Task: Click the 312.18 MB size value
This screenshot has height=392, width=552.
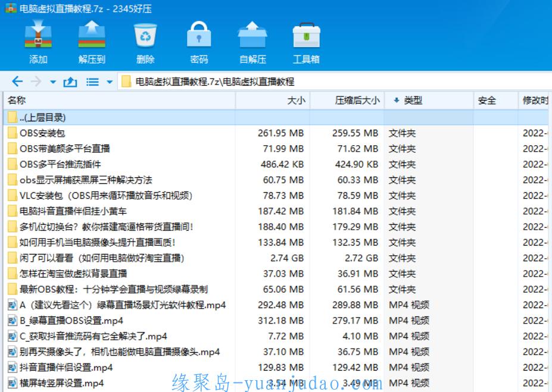Action: coord(280,321)
